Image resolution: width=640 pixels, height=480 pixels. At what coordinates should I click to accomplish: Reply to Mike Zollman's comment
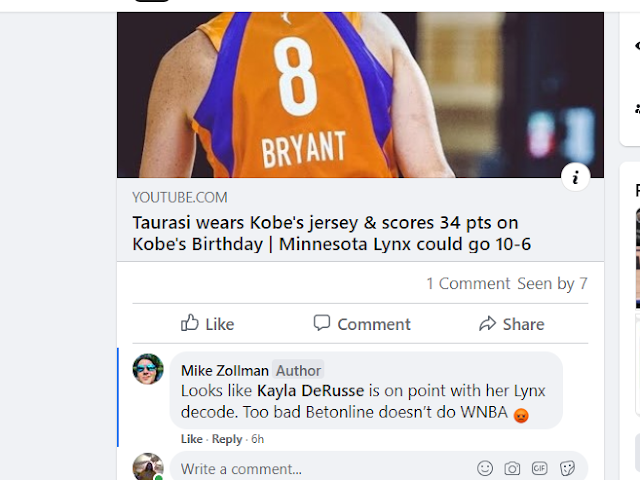227,439
